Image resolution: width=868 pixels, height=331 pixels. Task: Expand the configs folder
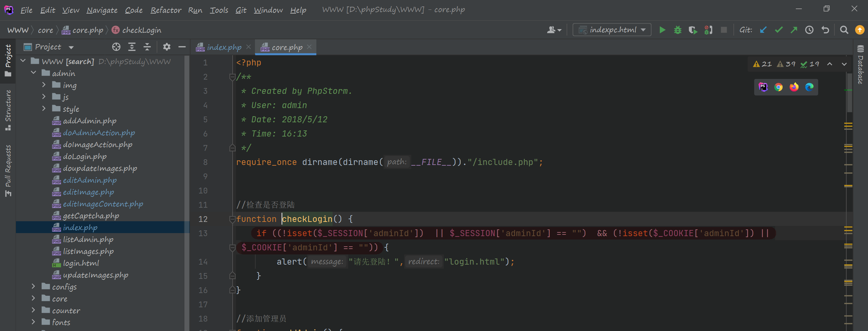[x=33, y=286]
